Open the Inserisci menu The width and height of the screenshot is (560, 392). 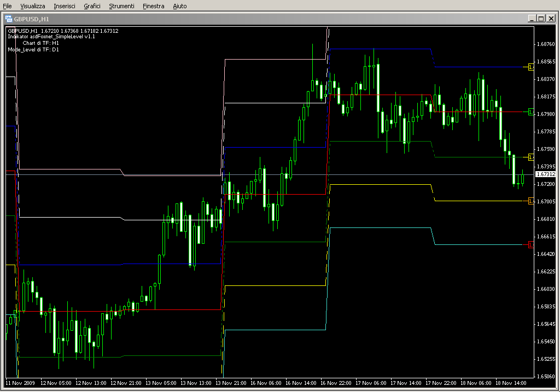[65, 6]
